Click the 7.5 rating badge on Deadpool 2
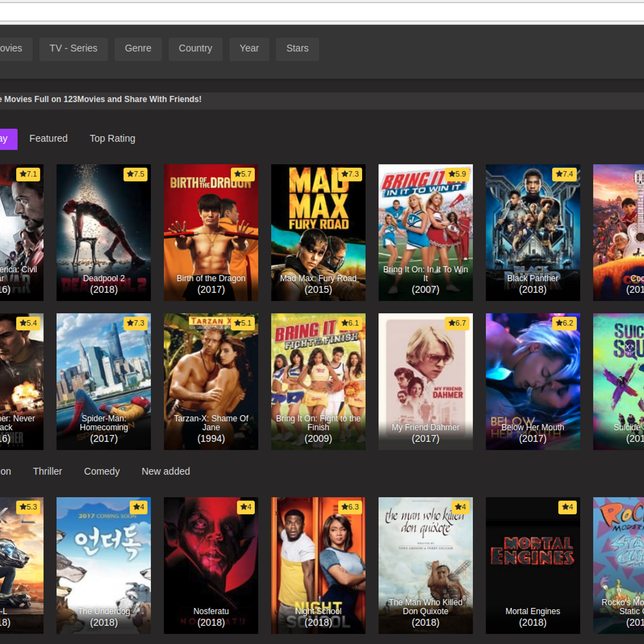Screen dimensions: 644x644 pyautogui.click(x=136, y=174)
